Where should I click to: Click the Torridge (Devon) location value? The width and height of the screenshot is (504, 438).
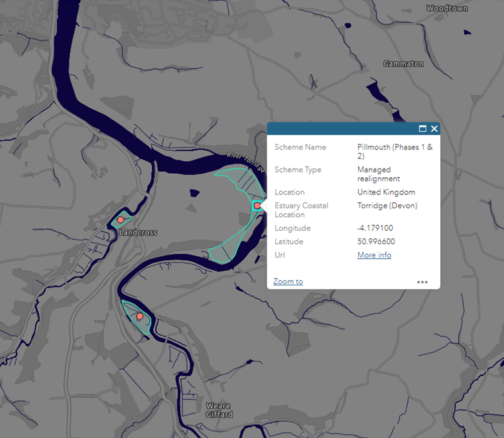point(387,206)
